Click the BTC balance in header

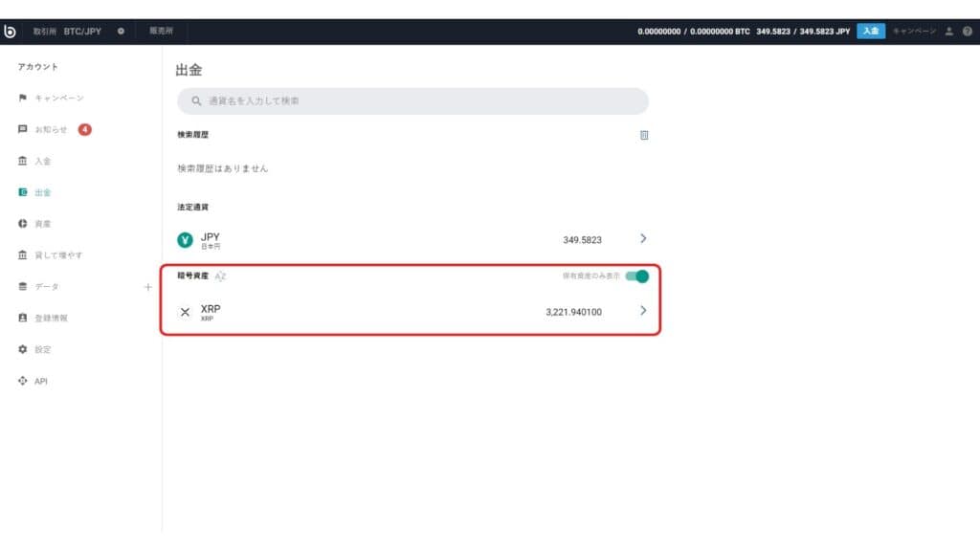pos(694,32)
